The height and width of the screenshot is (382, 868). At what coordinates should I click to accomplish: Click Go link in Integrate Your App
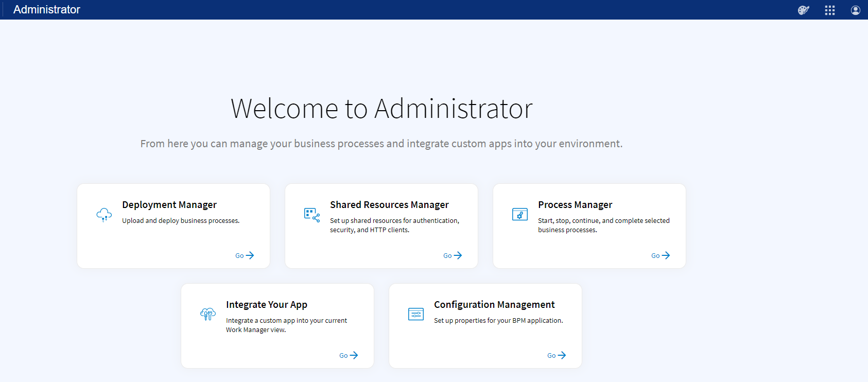point(349,355)
